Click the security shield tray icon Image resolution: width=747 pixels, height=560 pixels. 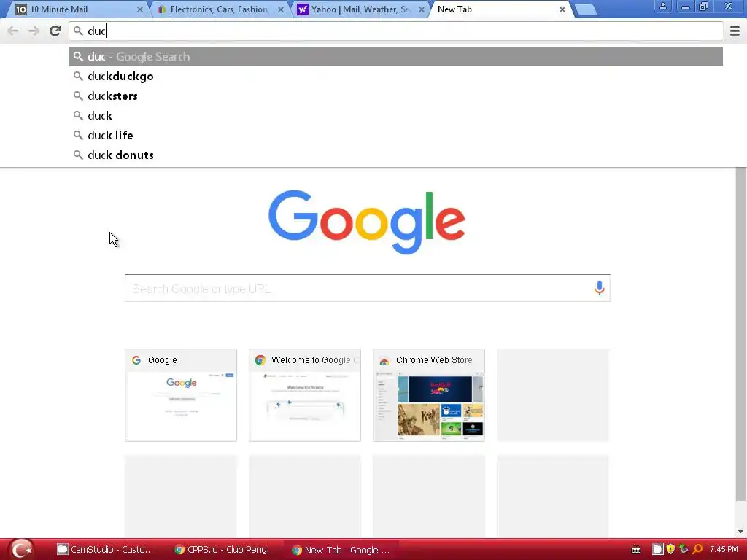pyautogui.click(x=670, y=550)
